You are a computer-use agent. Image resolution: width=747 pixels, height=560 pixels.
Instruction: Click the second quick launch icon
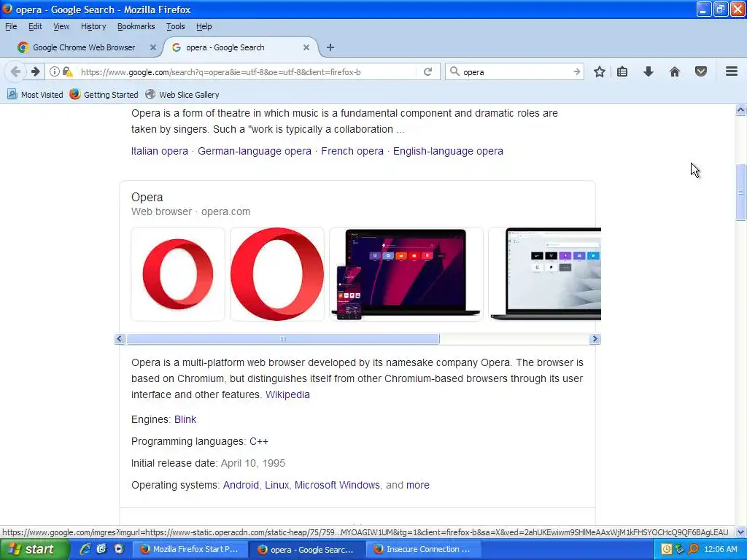[101, 549]
